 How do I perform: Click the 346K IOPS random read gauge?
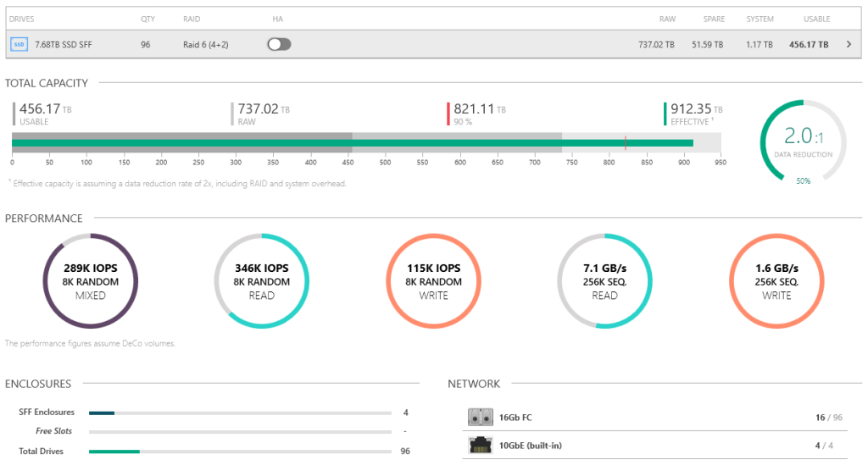coord(262,281)
